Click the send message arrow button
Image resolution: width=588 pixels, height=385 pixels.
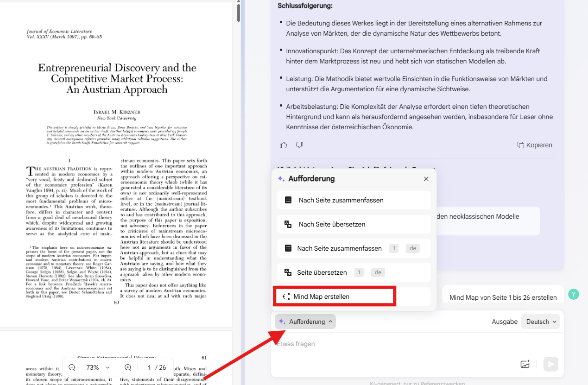[x=551, y=364]
